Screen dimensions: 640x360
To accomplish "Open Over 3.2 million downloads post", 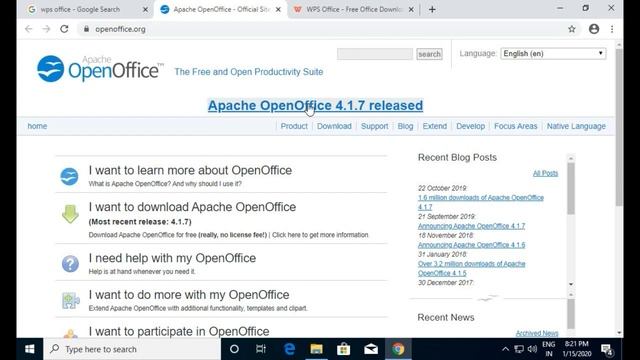I will coord(471,268).
